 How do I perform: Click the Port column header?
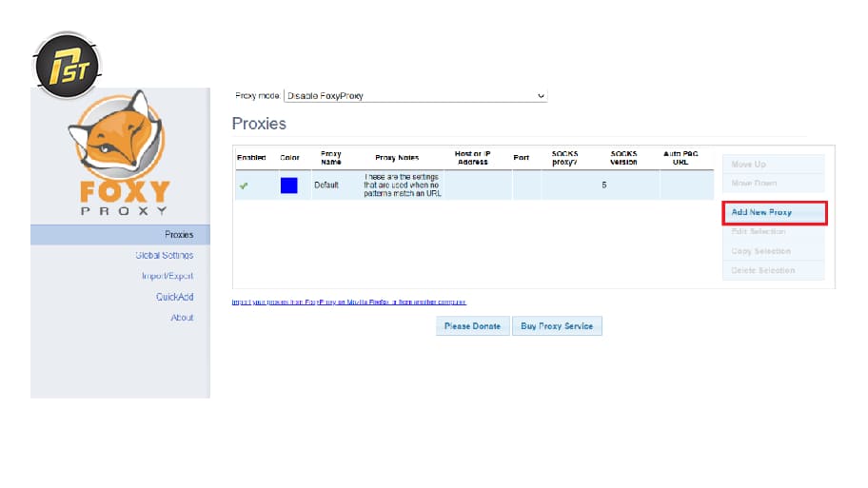tap(521, 158)
